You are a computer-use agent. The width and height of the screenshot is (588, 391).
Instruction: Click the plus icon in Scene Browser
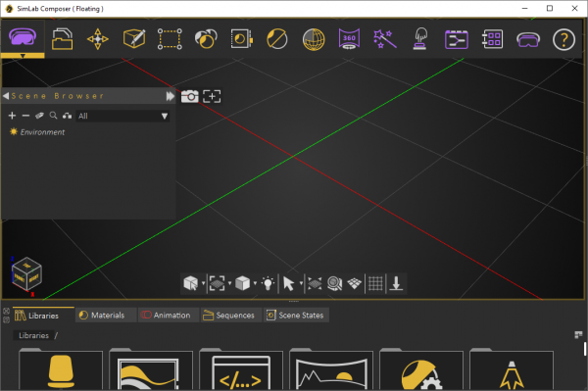(12, 116)
